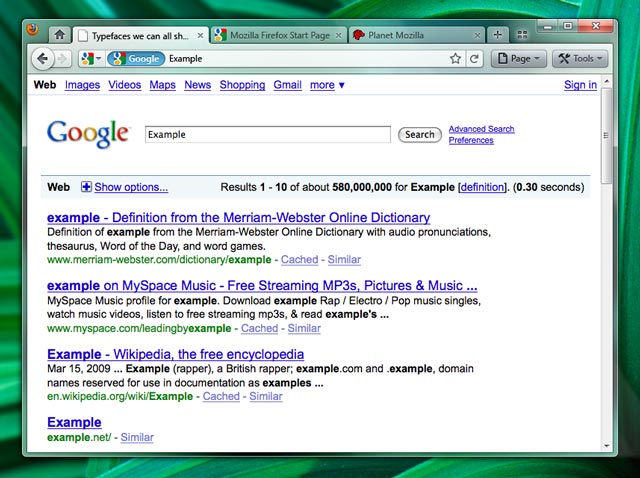Open the search engine selector dropdown

91,59
